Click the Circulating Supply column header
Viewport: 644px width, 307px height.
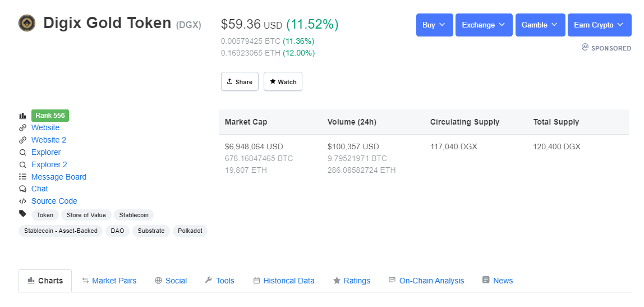click(465, 122)
